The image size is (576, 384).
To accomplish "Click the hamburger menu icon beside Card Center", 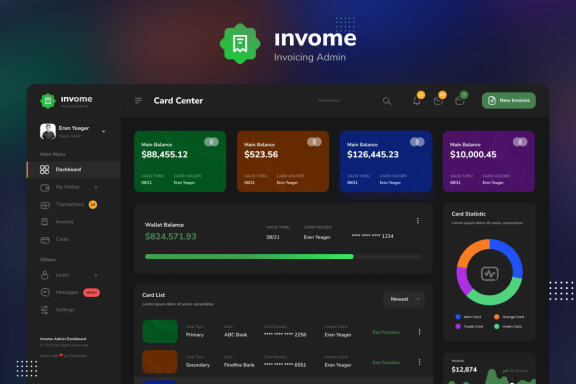I will (138, 100).
